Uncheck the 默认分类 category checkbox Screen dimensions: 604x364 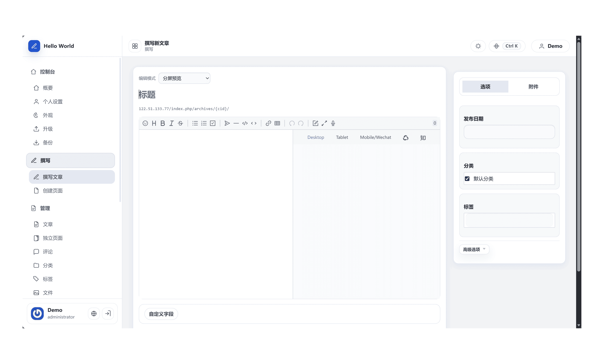[x=467, y=179]
